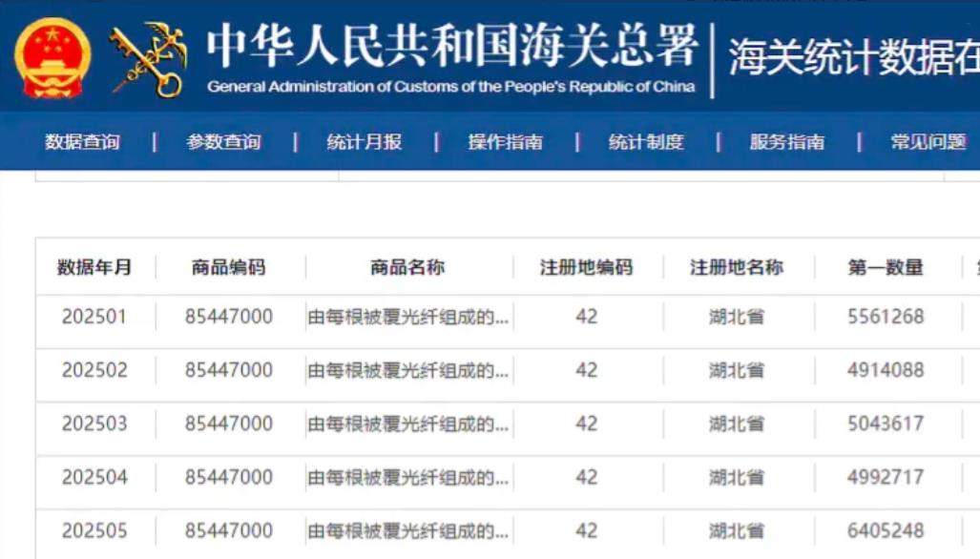This screenshot has height=559, width=980.
Task: Select the 202504 date cell
Action: click(94, 478)
